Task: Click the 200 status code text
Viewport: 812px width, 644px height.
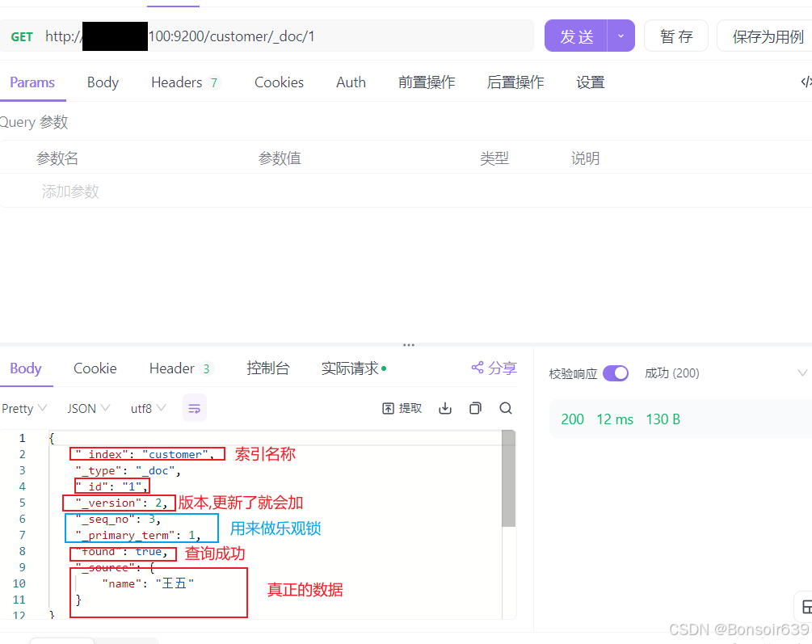Action: point(572,419)
